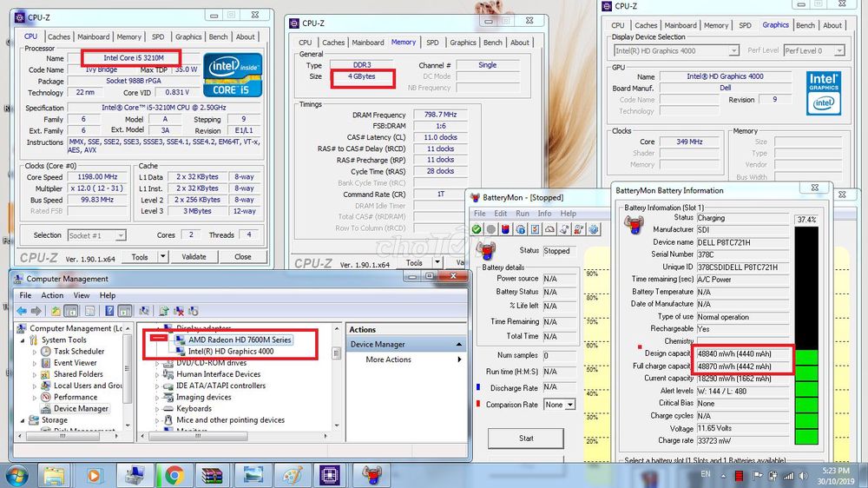
Task: Click the Validate button in CPU-Z
Action: coord(194,256)
